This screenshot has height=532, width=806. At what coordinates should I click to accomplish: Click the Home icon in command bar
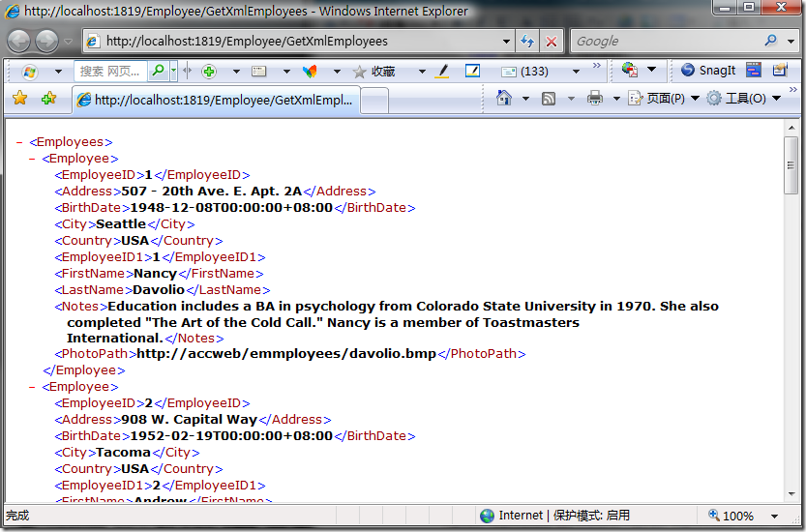click(x=504, y=98)
